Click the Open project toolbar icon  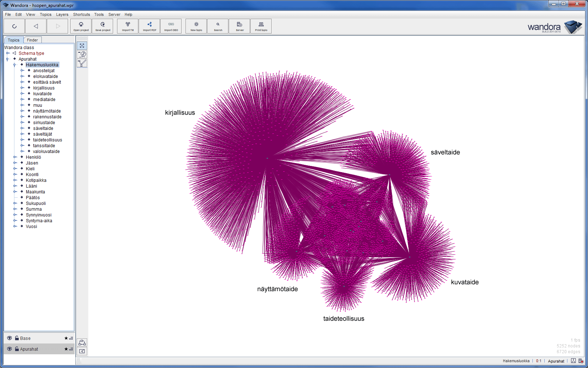(81, 26)
